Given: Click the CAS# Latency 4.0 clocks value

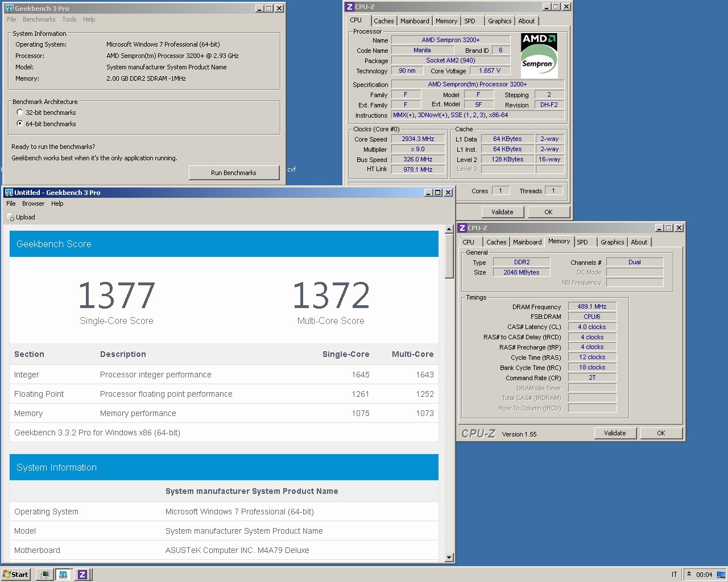Looking at the screenshot, I should (x=592, y=327).
